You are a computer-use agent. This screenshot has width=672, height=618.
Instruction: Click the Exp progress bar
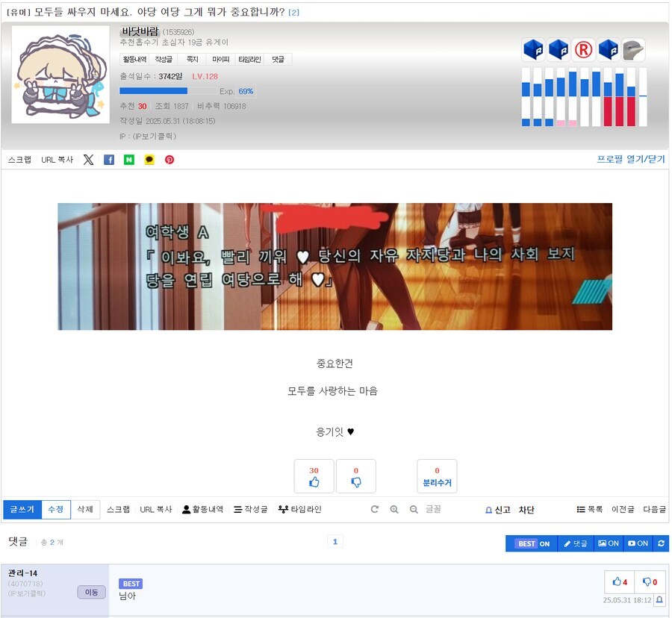(168, 91)
